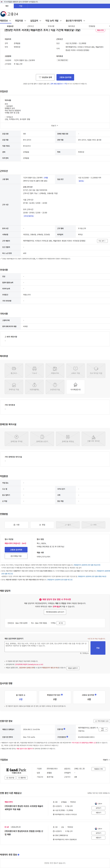Screen dimensions: 110x868
Task: Jump to the 우대사항 section tab
Action: point(51,26)
